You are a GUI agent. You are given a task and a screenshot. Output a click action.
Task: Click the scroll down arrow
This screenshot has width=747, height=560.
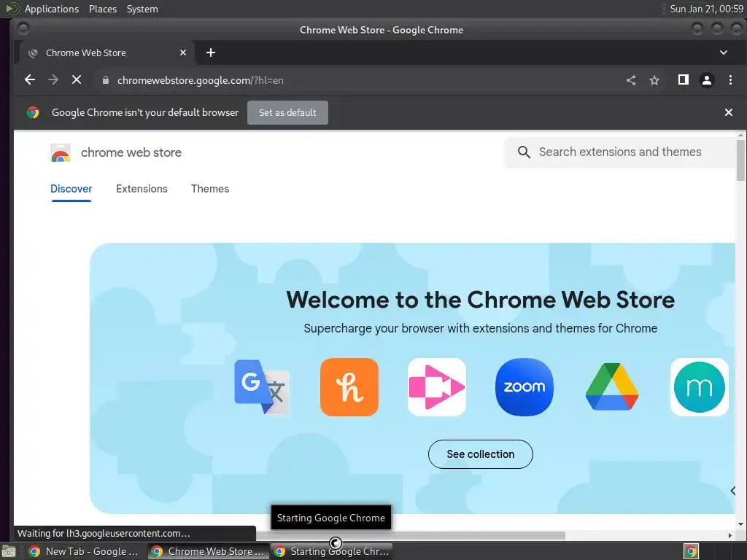point(740,524)
